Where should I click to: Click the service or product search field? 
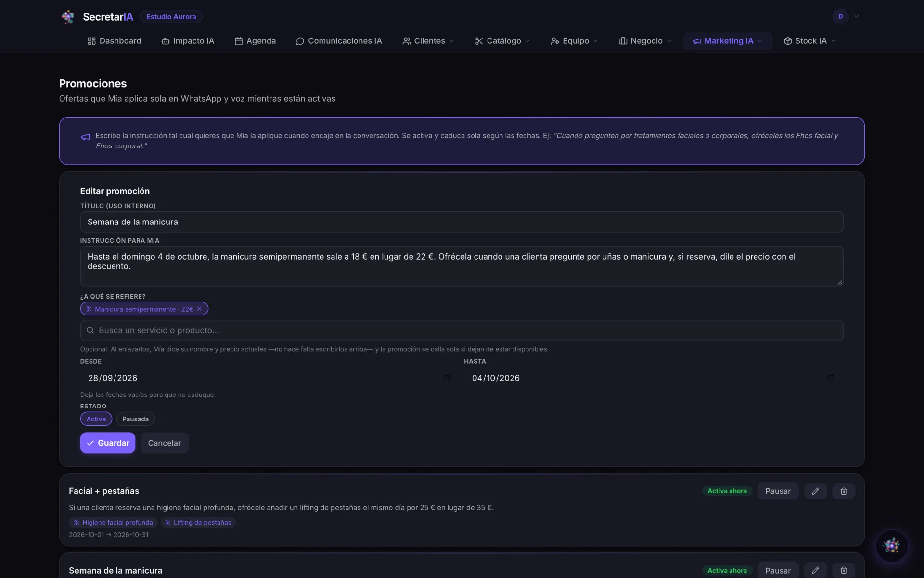click(462, 330)
